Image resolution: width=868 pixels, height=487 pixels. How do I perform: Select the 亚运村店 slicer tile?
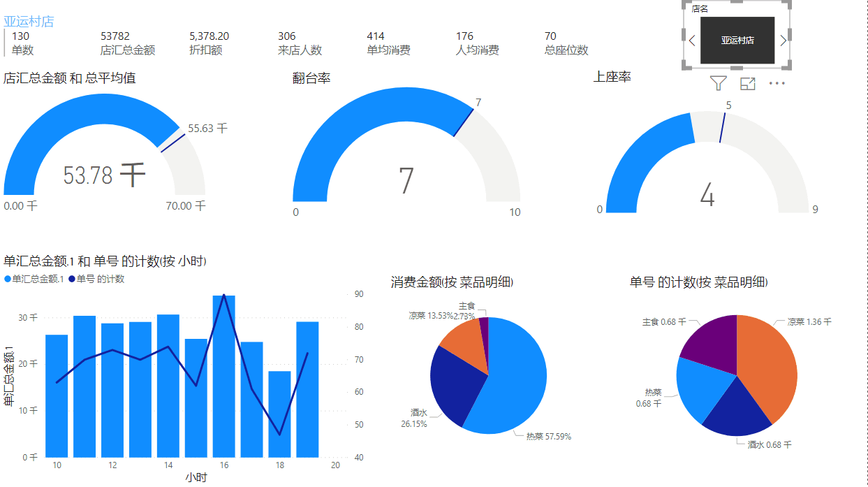737,41
